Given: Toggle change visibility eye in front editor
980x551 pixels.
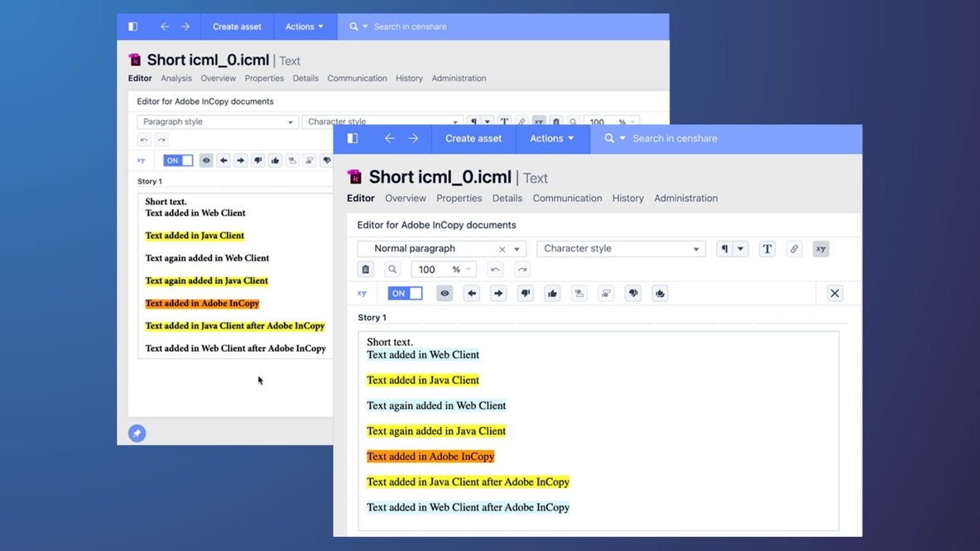Looking at the screenshot, I should click(444, 293).
